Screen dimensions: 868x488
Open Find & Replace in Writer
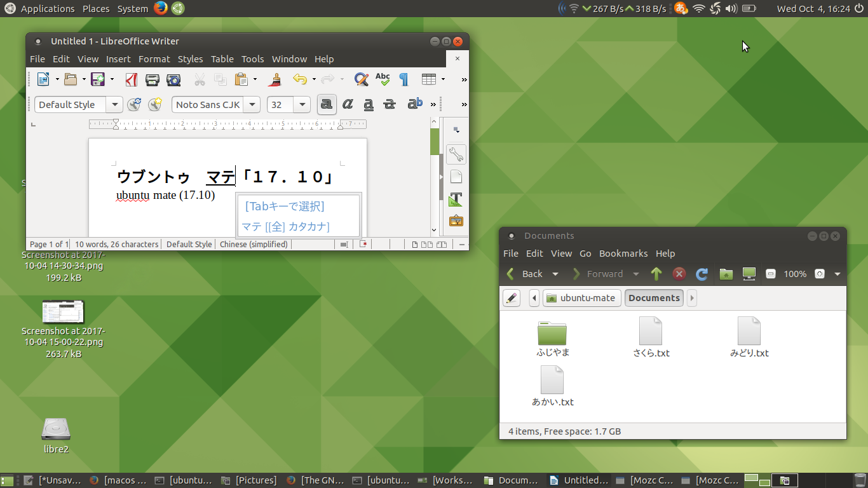click(x=362, y=79)
